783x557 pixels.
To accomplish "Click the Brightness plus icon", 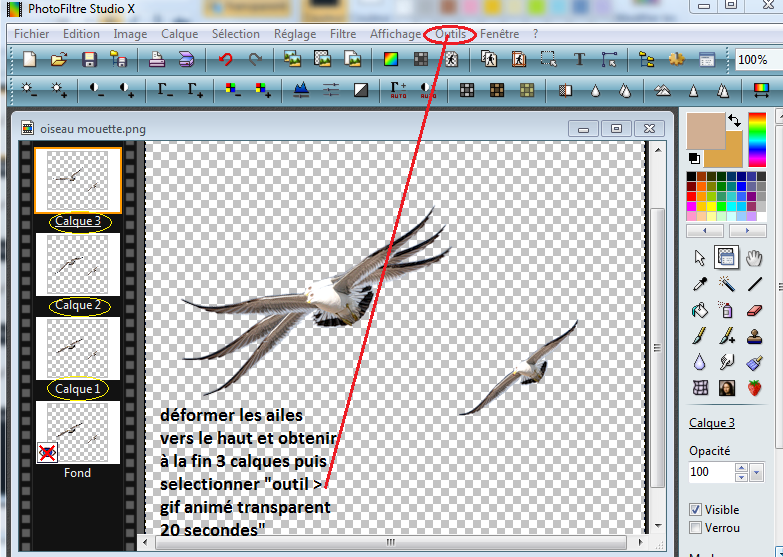I will [x=58, y=90].
